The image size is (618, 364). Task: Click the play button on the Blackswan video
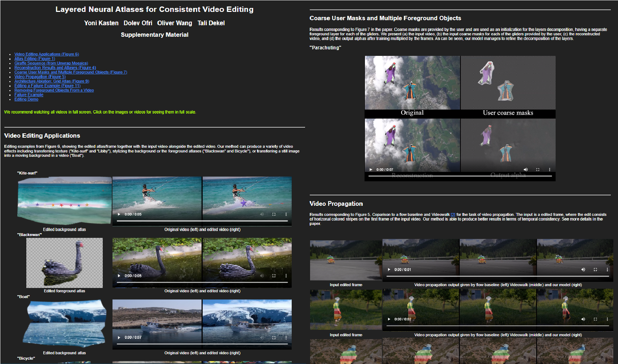tap(119, 276)
